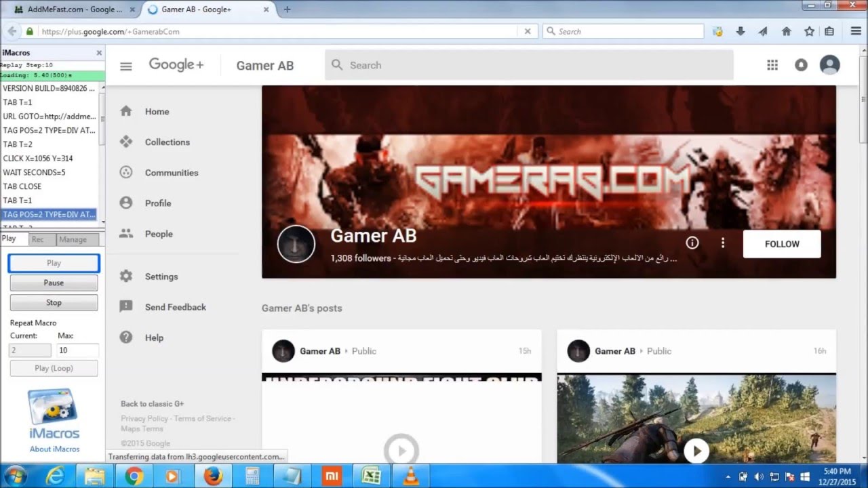Open Gamer AB page options three-dot menu
The image size is (868, 488).
(x=723, y=243)
